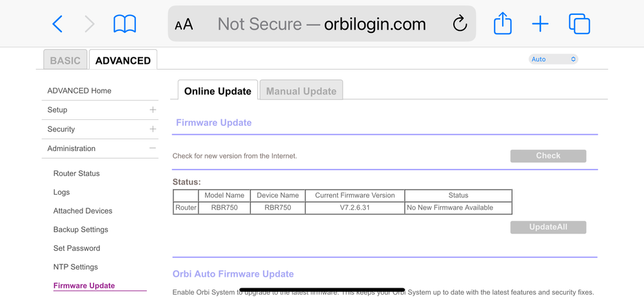This screenshot has height=298, width=644.
Task: Open the Router Status page
Action: pyautogui.click(x=77, y=174)
